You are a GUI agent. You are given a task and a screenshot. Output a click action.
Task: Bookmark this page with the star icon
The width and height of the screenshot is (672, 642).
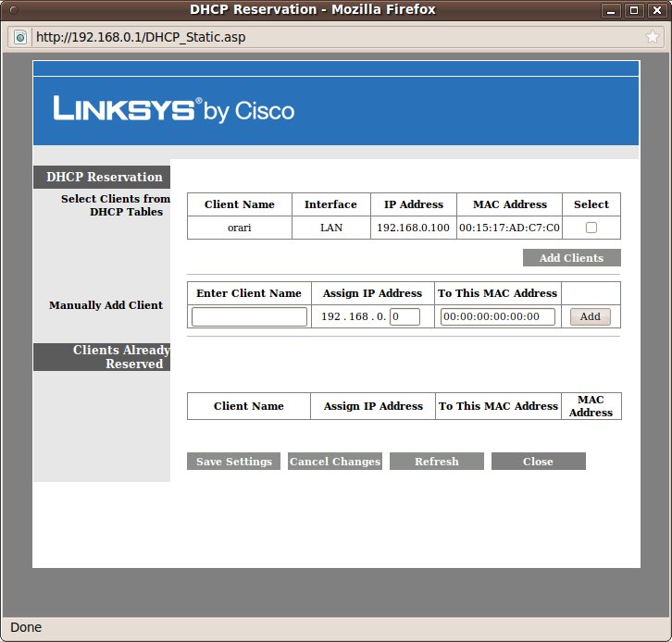click(653, 37)
